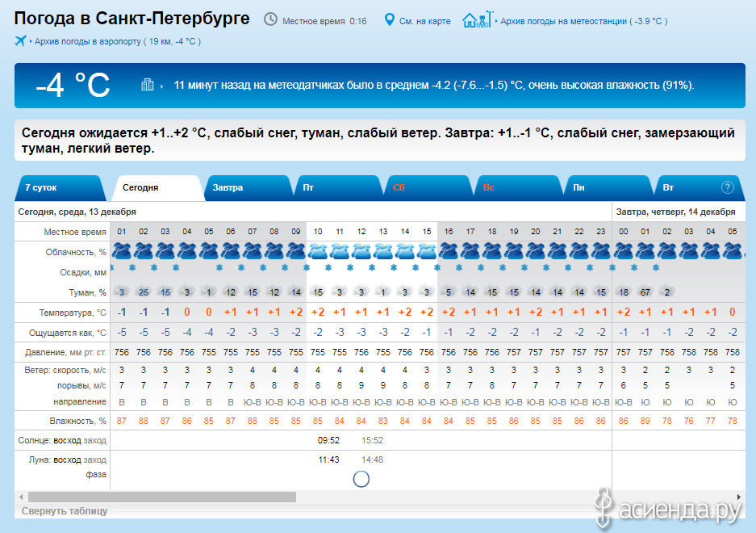This screenshot has width=756, height=533.
Task: Click the Ощущается как, °C row label
Action: click(68, 333)
